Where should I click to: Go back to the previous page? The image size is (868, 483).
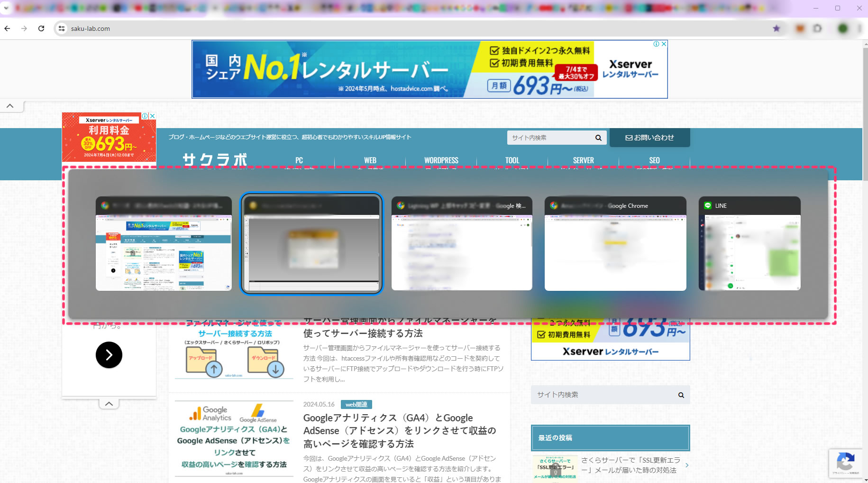7,28
